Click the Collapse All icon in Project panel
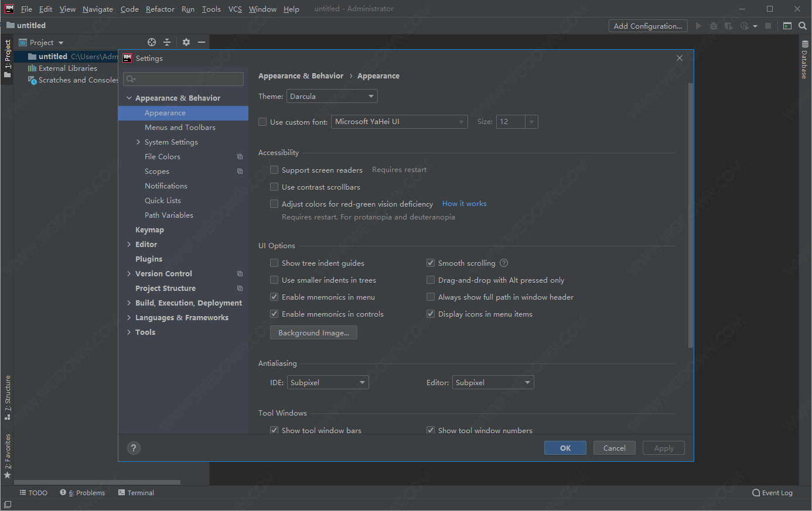The width and height of the screenshot is (812, 511). tap(167, 42)
